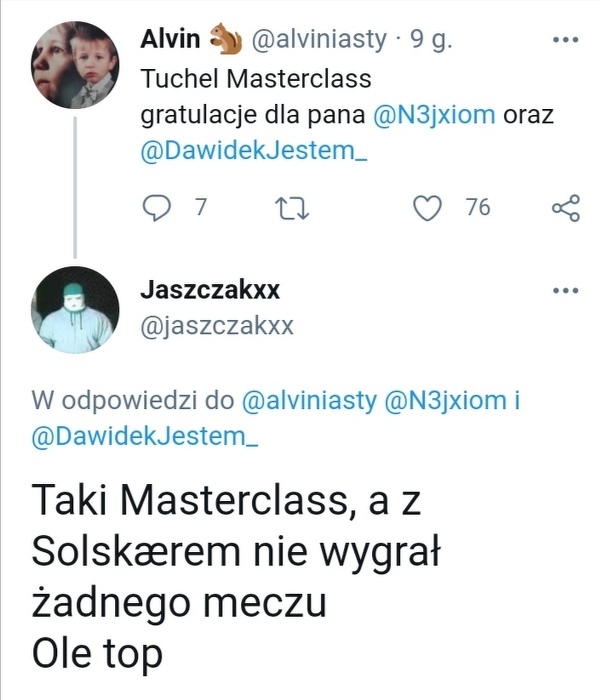Open the more options menu on Jaszczakxx's reply
The height and width of the screenshot is (700, 600).
pyautogui.click(x=566, y=291)
